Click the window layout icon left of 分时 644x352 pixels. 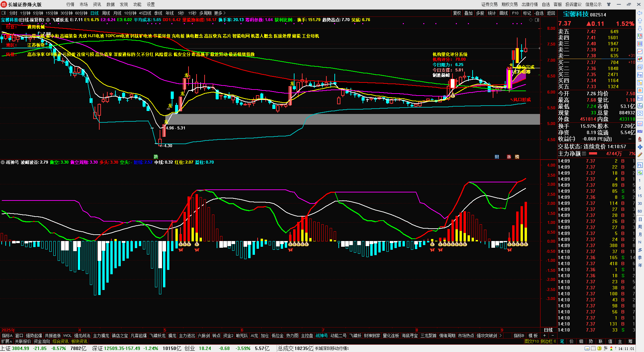pyautogui.click(x=4, y=13)
